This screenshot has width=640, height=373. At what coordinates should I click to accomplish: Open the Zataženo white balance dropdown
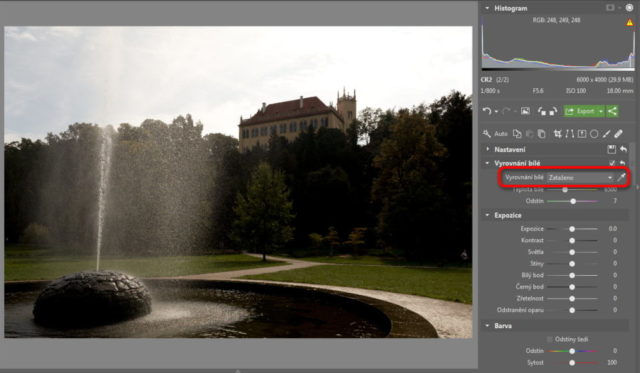(x=580, y=178)
